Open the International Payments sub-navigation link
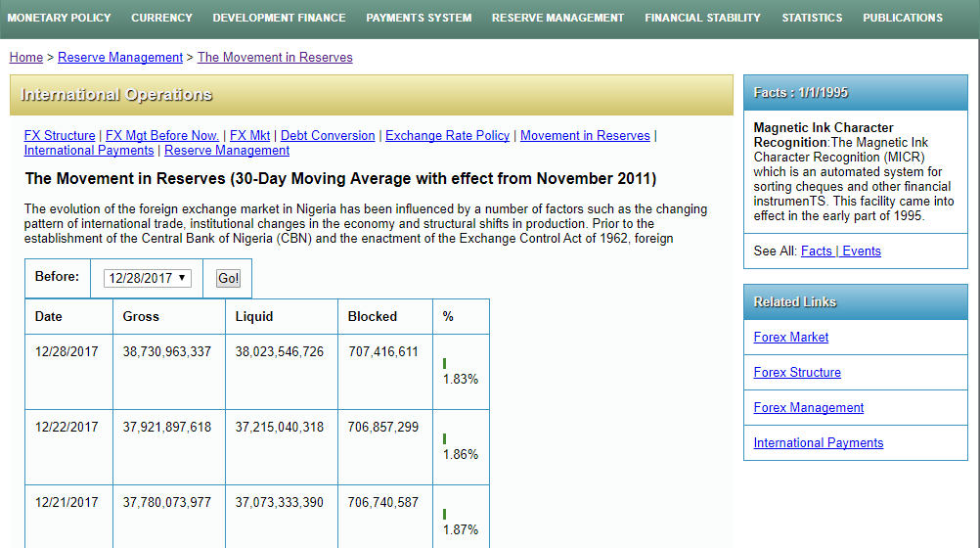The image size is (980, 548). (89, 151)
